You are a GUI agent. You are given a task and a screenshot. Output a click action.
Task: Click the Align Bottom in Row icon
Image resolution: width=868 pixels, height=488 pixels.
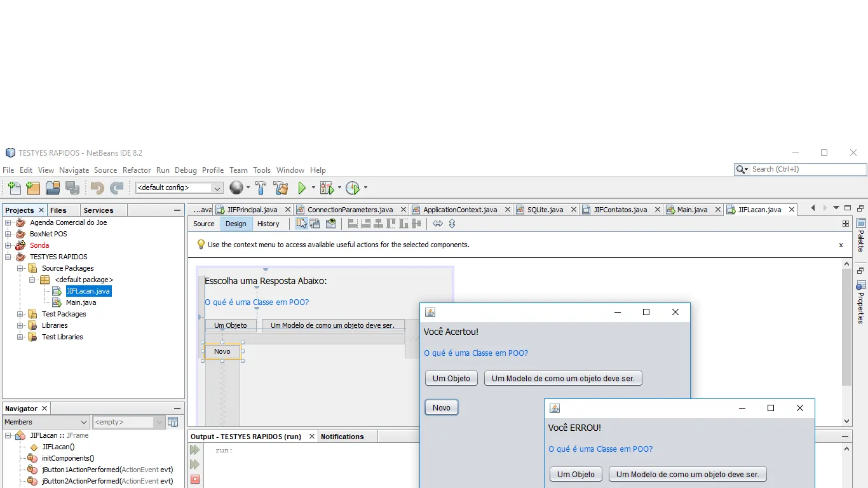[x=403, y=224]
